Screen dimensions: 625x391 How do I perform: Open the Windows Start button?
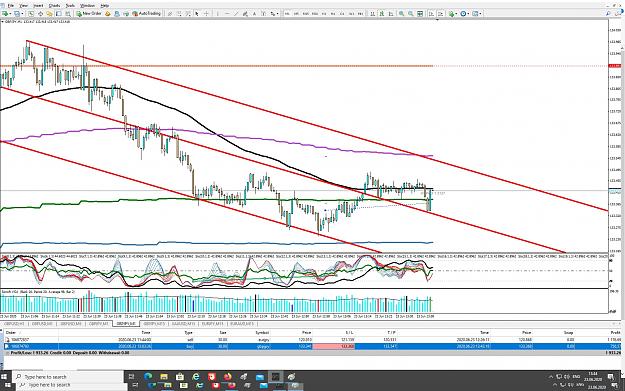tap(5, 376)
